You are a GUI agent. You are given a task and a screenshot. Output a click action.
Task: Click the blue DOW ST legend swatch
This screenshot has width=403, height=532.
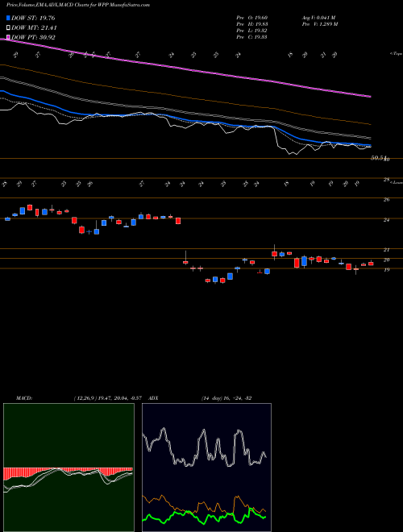pos(8,18)
